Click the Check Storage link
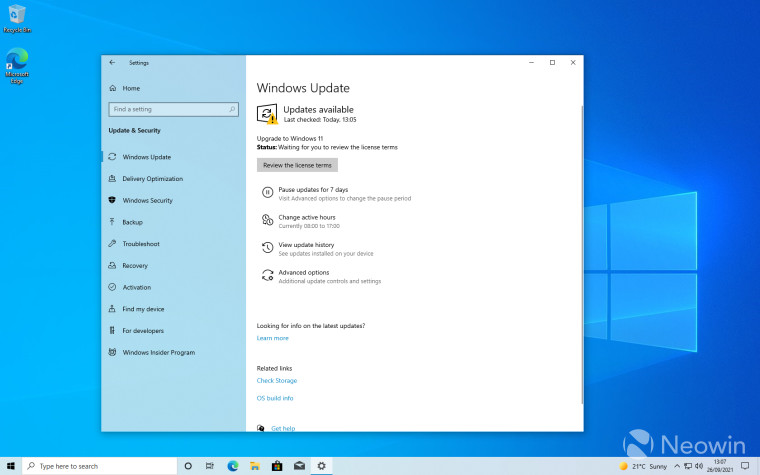This screenshot has height=475, width=760. 277,380
